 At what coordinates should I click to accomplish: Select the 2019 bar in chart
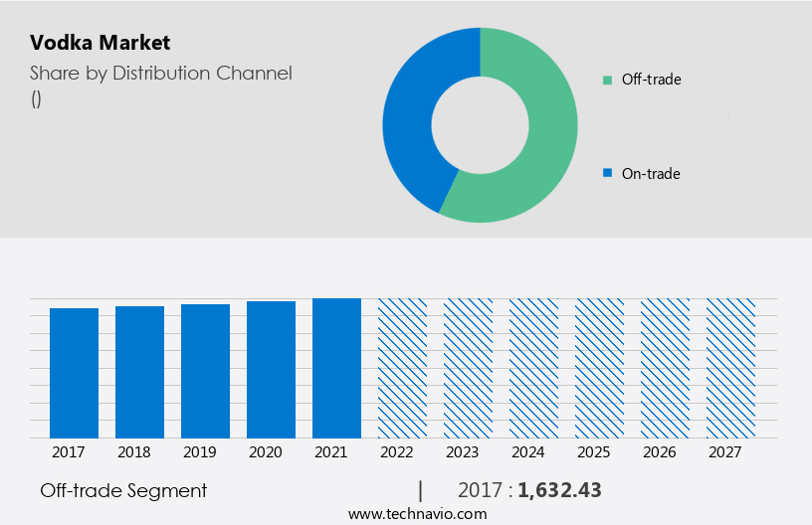[205, 371]
